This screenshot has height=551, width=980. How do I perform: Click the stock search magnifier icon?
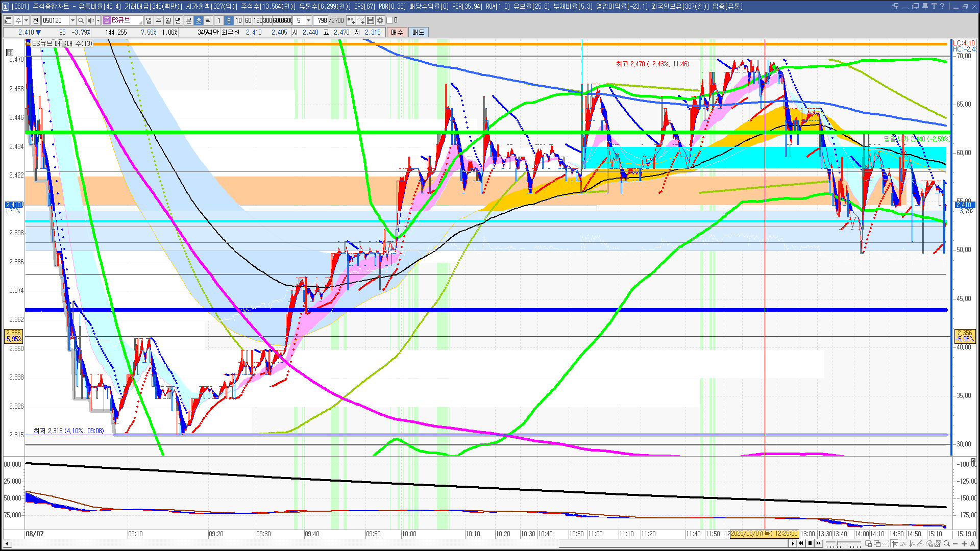coord(81,20)
